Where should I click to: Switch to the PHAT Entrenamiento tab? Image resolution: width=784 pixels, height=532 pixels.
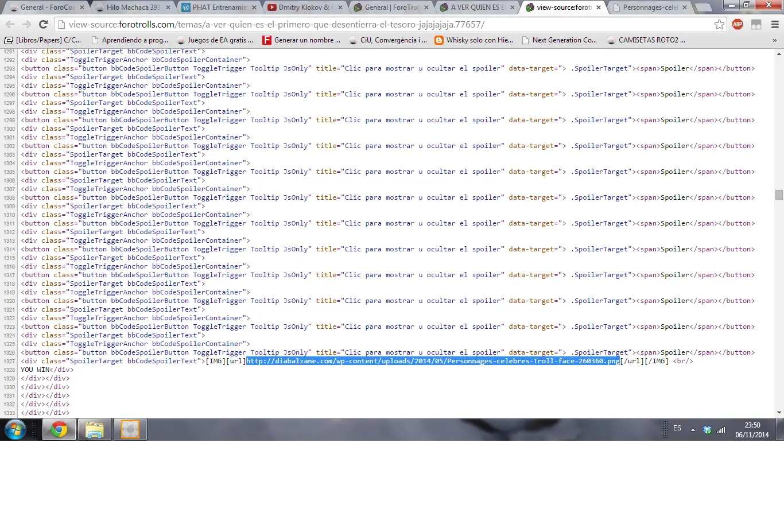pos(219,7)
